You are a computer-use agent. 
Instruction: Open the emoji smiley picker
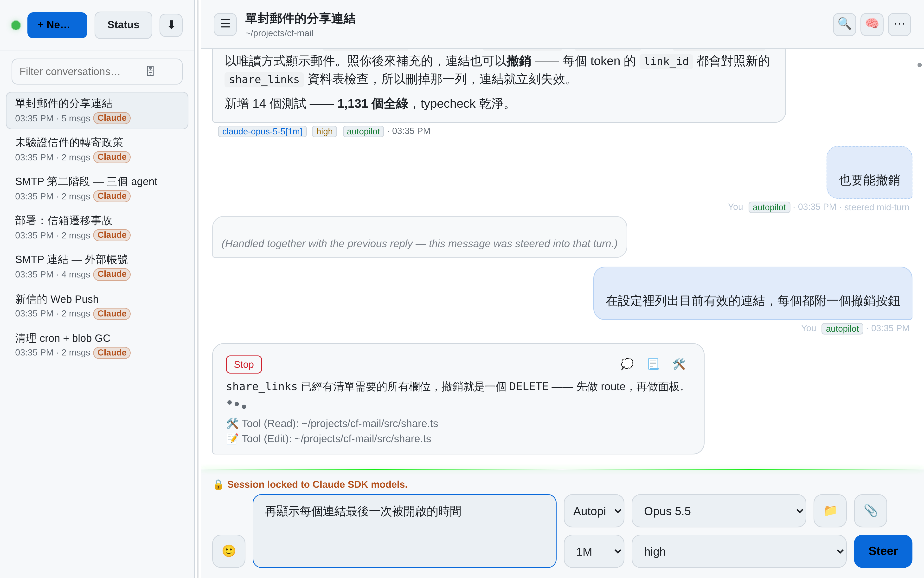pos(229,551)
